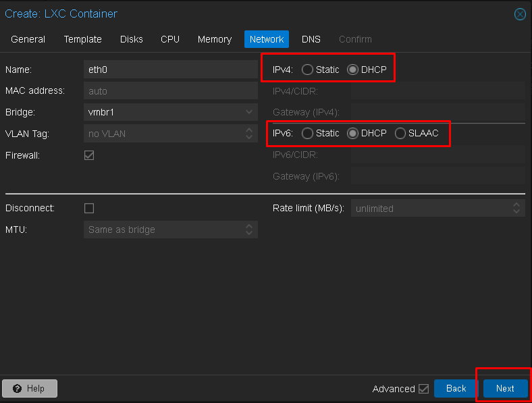
Task: Toggle the Firewall checkbox
Action: [89, 155]
